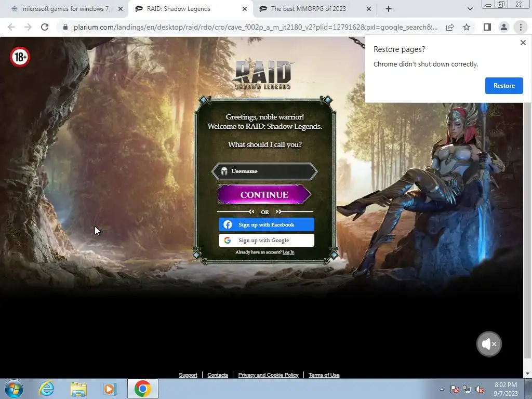Click the Username input field
This screenshot has width=532, height=399.
coord(264,171)
